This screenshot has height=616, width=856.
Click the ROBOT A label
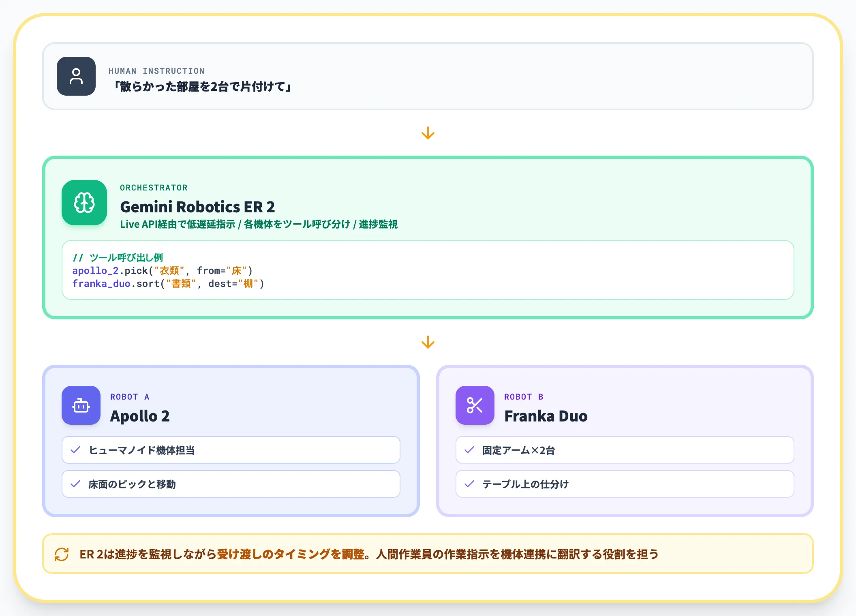[x=130, y=397]
